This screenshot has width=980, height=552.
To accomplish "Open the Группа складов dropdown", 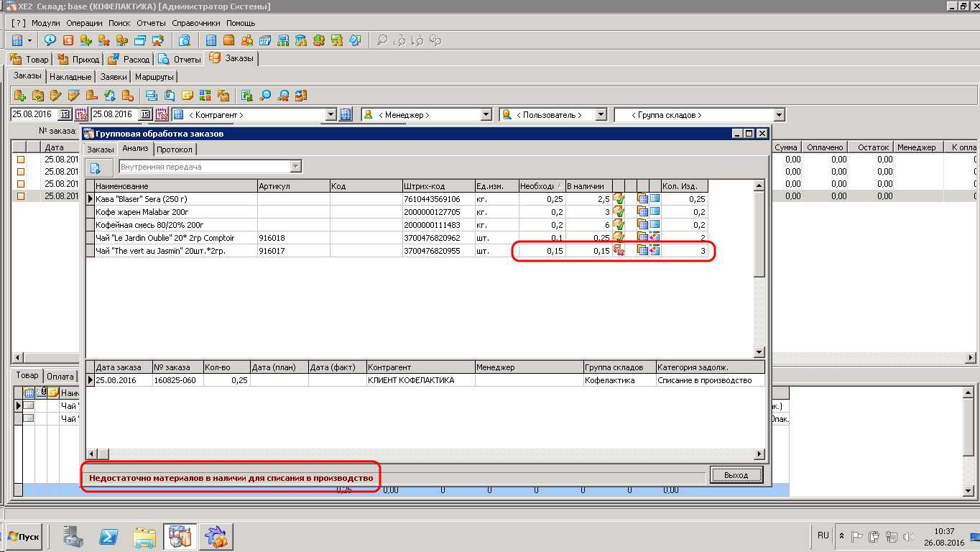I will click(779, 114).
